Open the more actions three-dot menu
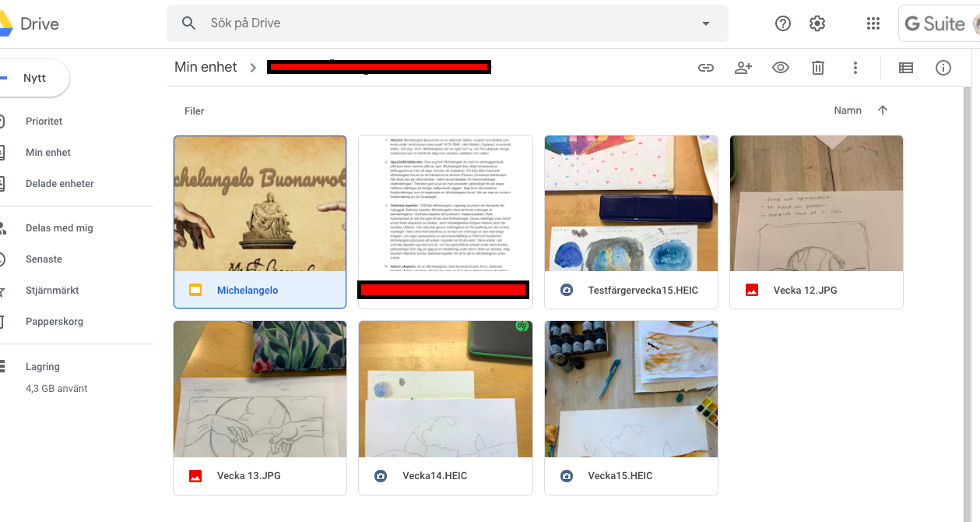The width and height of the screenshot is (980, 522). 855,68
